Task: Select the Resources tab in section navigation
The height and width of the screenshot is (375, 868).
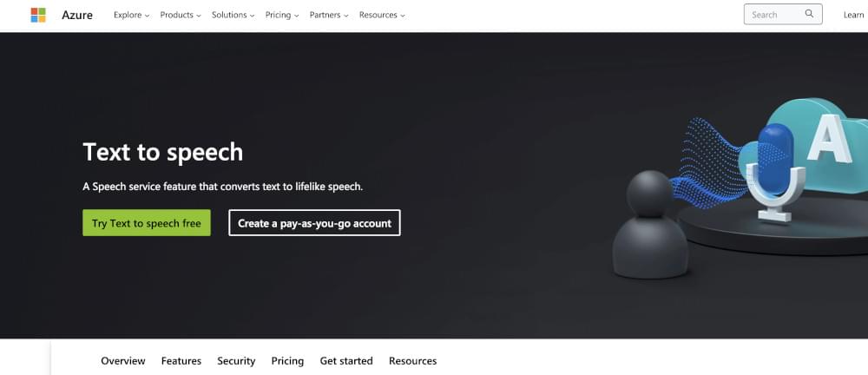Action: click(x=412, y=360)
